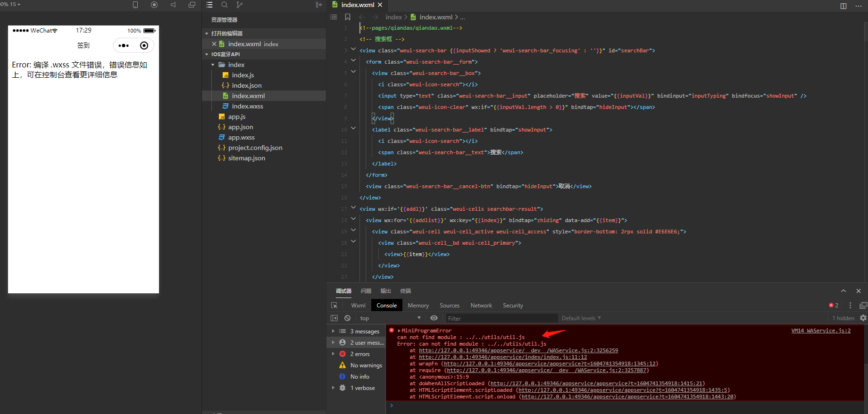
Task: Switch to the 问题 panel tab
Action: pos(366,291)
